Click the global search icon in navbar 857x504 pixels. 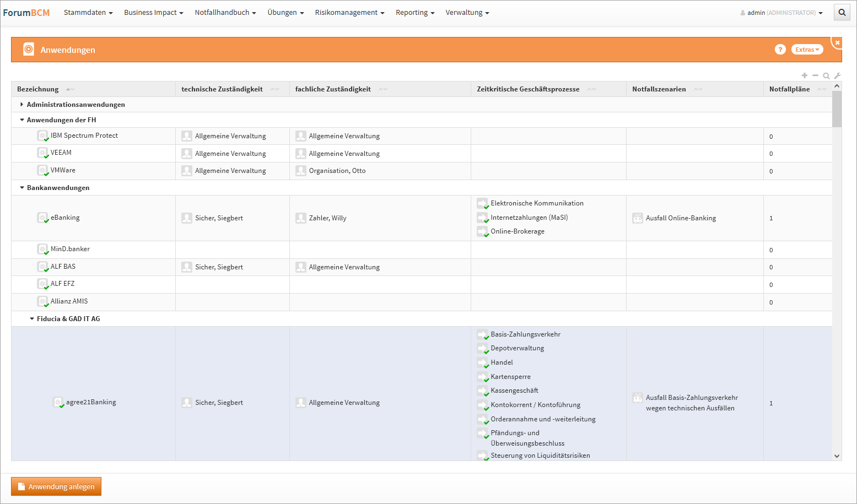coord(842,13)
